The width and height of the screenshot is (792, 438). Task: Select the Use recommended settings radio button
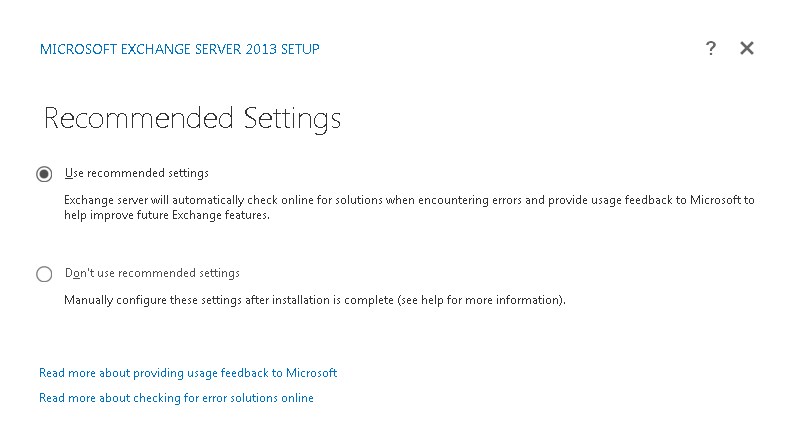coord(44,174)
